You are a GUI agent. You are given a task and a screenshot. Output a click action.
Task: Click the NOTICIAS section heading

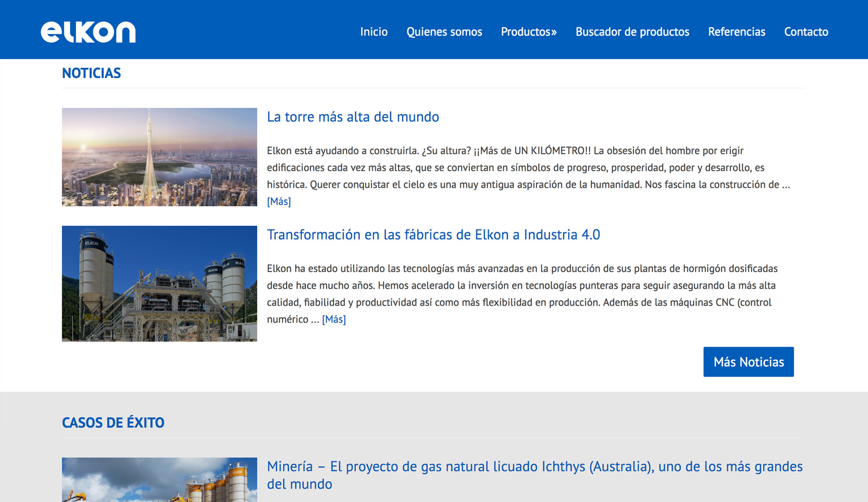[91, 73]
